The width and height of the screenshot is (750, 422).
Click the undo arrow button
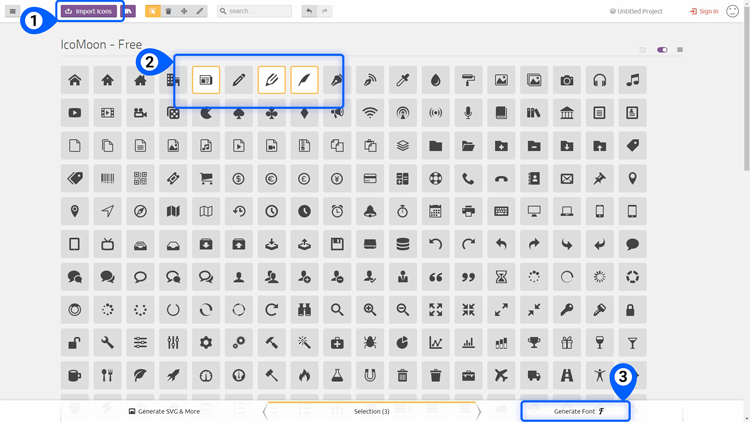(x=309, y=11)
